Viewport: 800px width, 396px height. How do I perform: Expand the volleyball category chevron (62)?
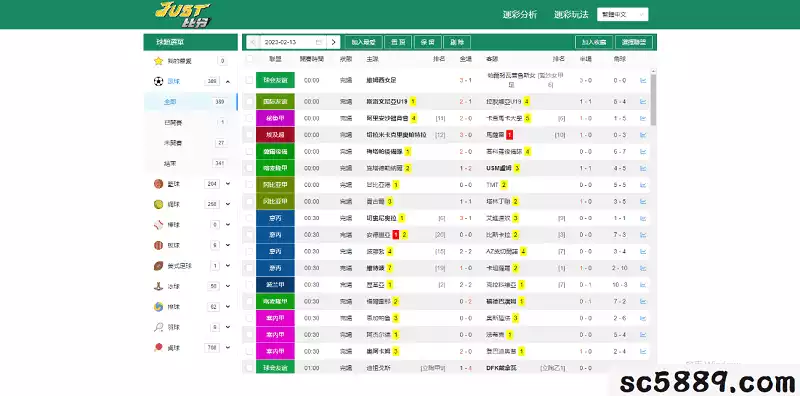228,307
